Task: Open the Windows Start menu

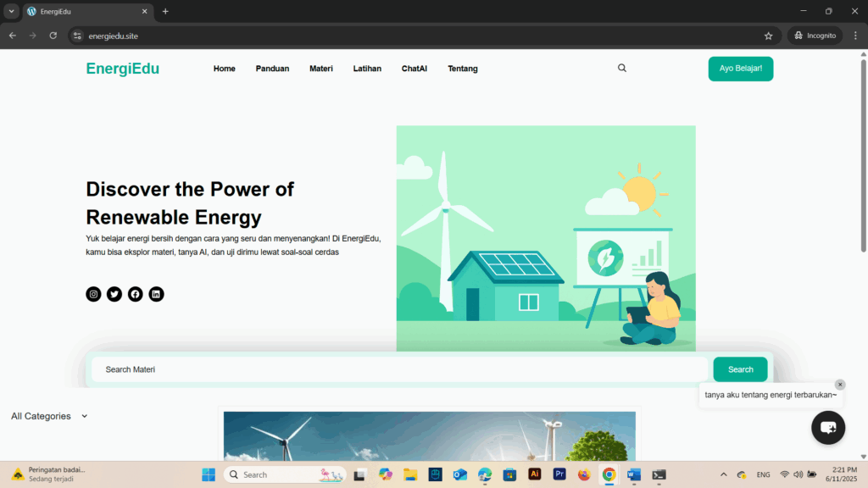Action: pos(209,474)
